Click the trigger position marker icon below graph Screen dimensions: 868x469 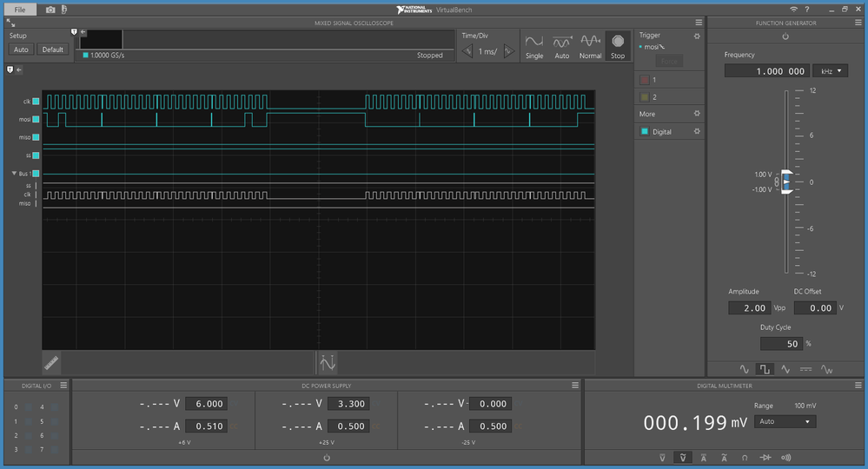coord(328,363)
